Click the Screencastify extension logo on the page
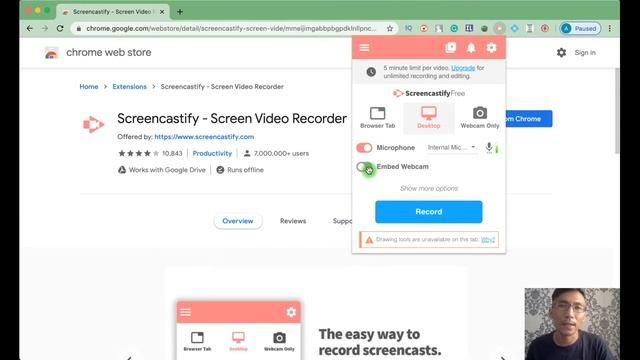The height and width of the screenshot is (360, 640). point(94,124)
